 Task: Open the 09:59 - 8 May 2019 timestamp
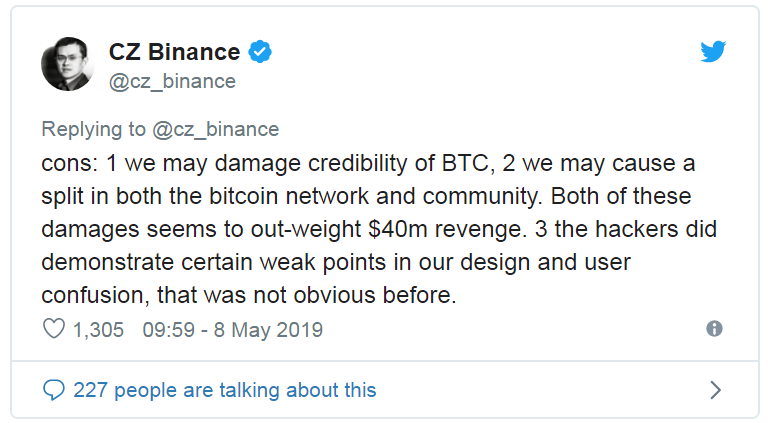232,329
